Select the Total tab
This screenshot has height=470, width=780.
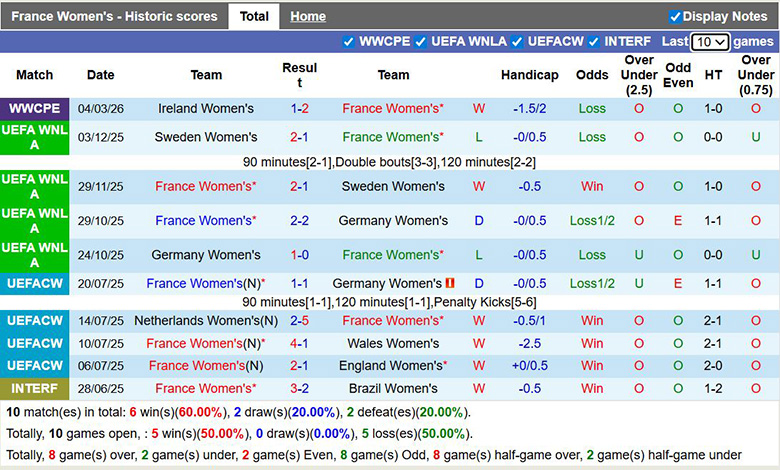click(x=254, y=16)
